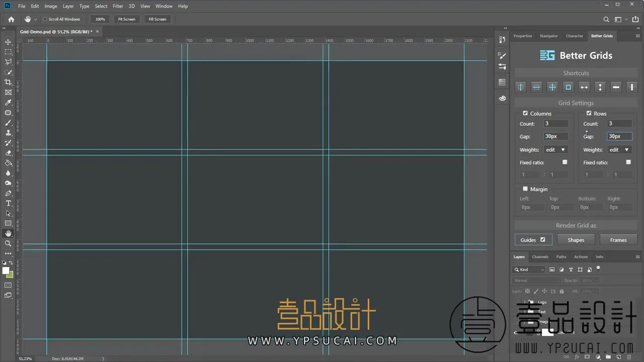This screenshot has width=644, height=362.
Task: Click the square border guides shortcut
Action: (568, 87)
